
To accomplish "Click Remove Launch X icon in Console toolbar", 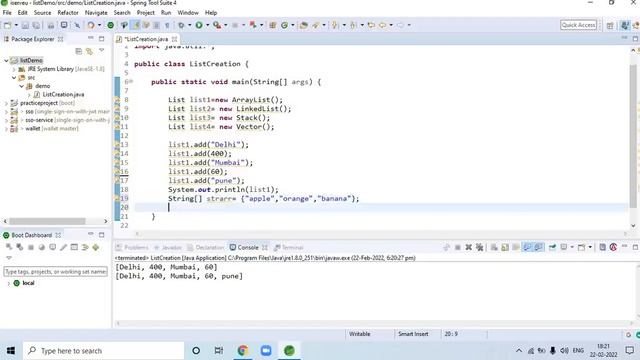I will [469, 247].
